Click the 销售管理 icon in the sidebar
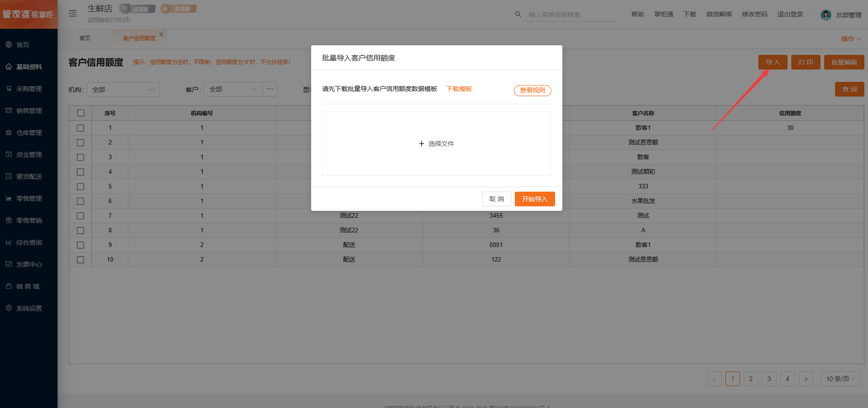This screenshot has width=868, height=408. 9,110
